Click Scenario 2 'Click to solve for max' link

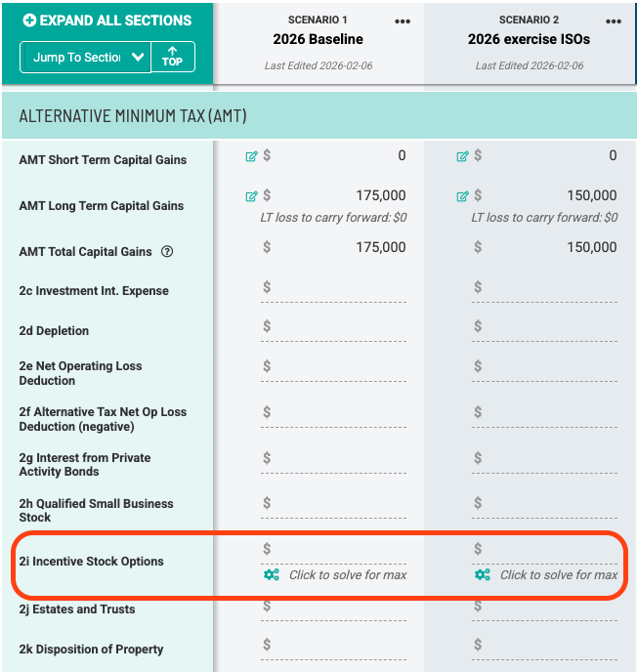coord(558,575)
